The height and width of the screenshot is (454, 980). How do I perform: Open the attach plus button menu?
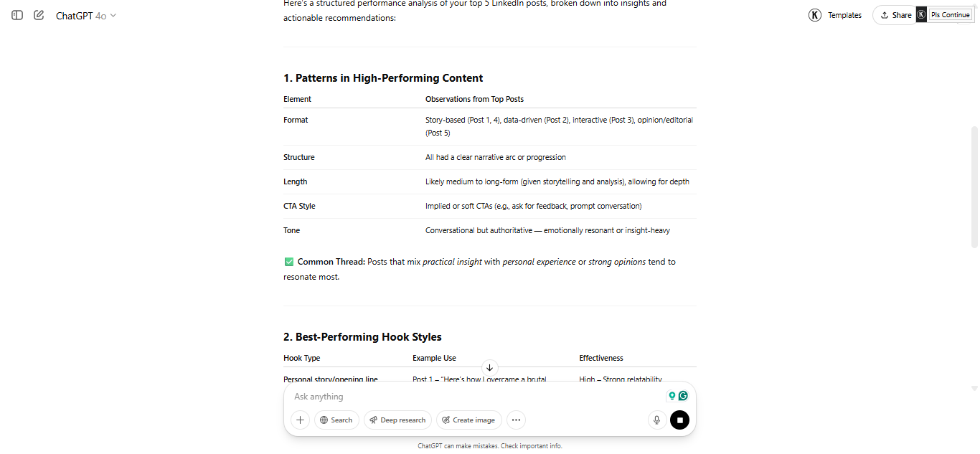coord(300,420)
